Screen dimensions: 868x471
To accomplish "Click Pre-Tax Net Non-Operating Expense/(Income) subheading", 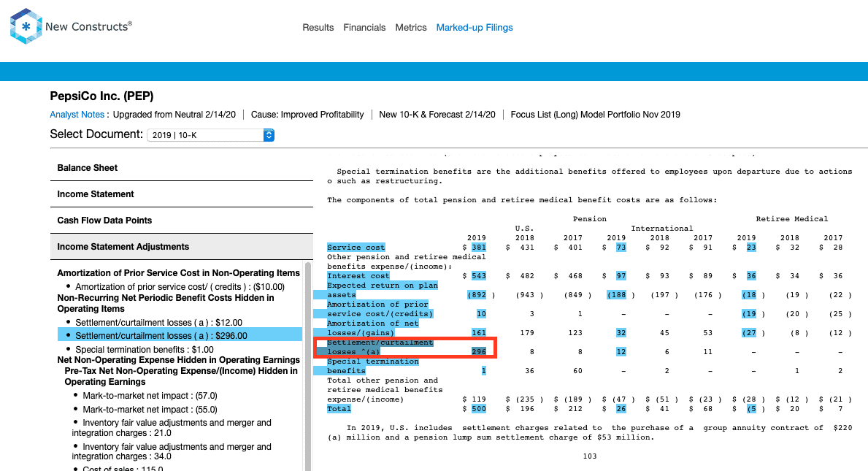I will [181, 376].
